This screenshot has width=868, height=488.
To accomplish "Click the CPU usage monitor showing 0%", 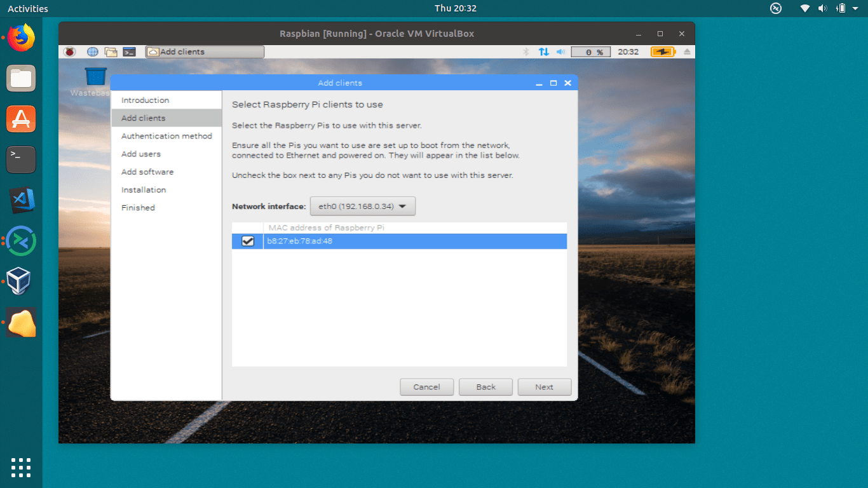I will click(x=590, y=51).
